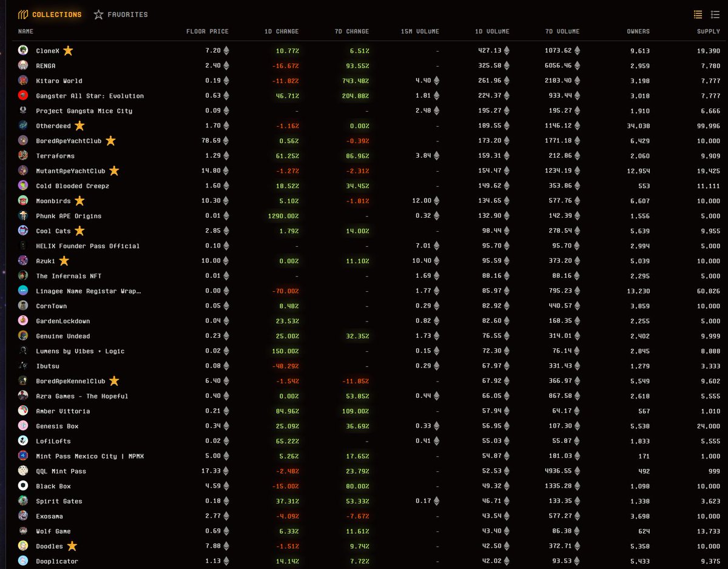
Task: Click the 1290.00% change for Phunk APE Origins
Action: coord(283,216)
